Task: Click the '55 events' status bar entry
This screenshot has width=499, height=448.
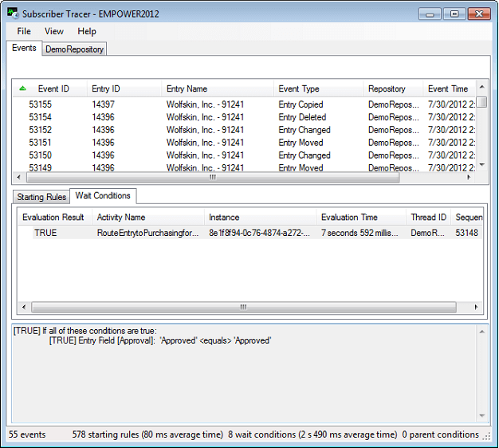Action: 27,434
